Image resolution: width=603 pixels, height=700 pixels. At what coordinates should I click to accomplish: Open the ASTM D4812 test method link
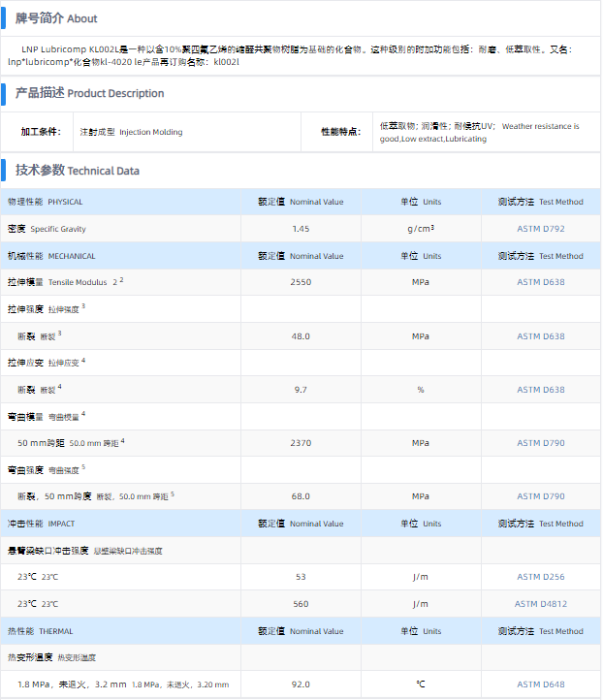pos(540,604)
